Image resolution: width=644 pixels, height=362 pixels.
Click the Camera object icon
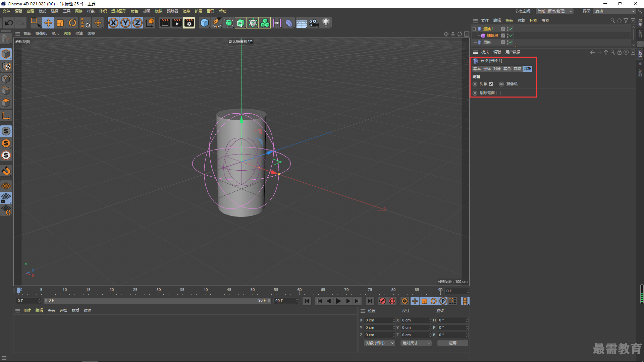[314, 23]
